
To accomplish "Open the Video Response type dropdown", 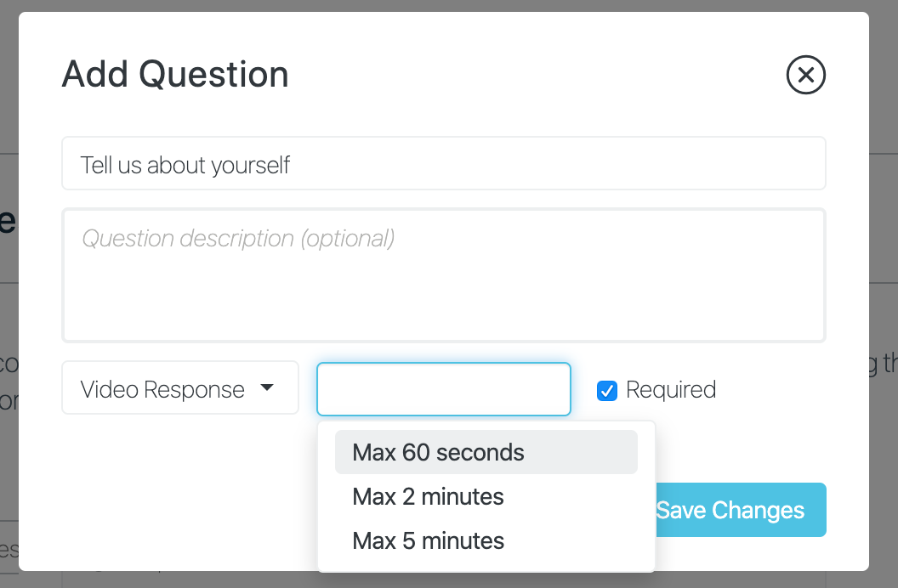I will click(x=179, y=387).
